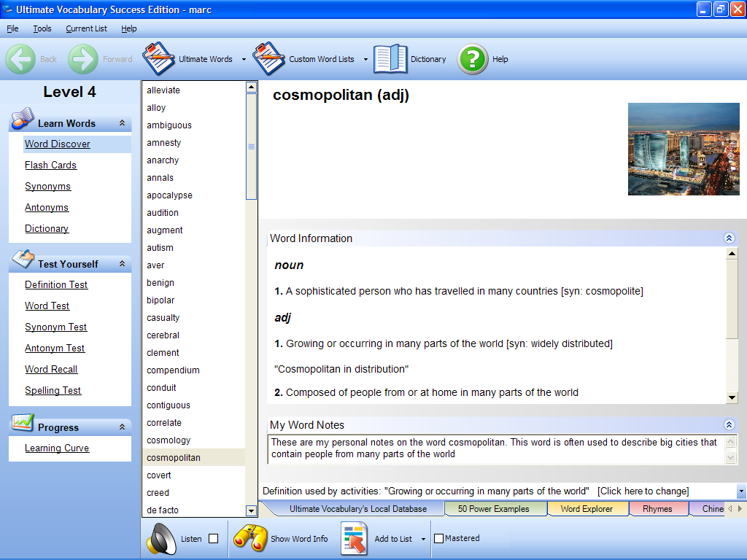
Task: Select 'benign' in word list
Action: 193,282
